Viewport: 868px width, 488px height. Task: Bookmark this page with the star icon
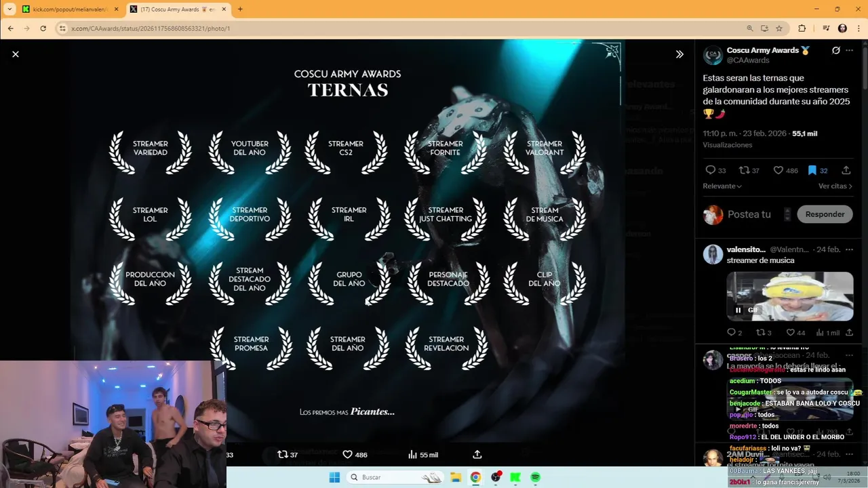point(779,28)
